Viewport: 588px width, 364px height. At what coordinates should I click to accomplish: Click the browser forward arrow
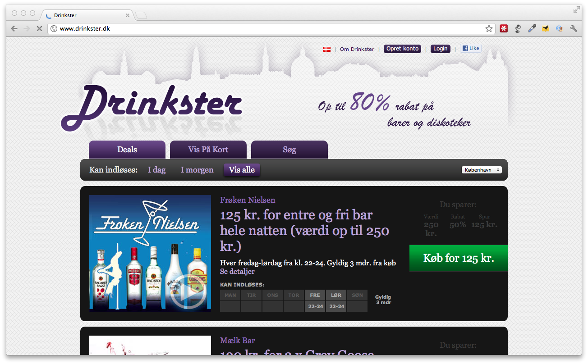pos(27,28)
